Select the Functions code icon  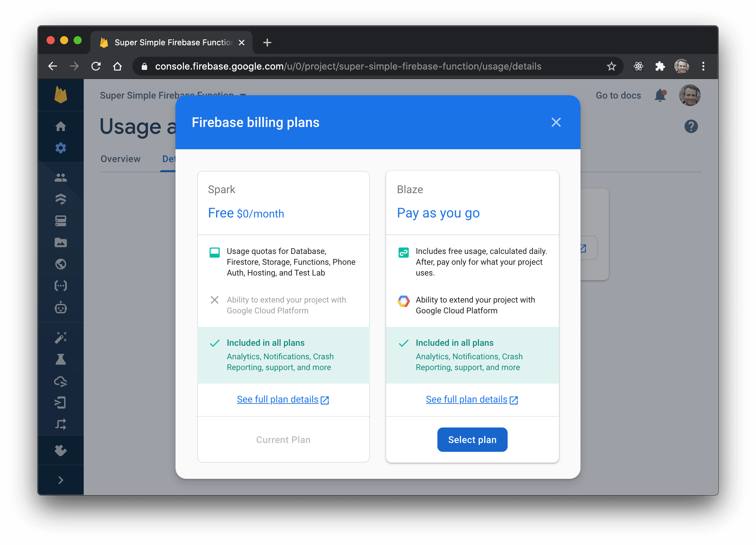point(61,286)
